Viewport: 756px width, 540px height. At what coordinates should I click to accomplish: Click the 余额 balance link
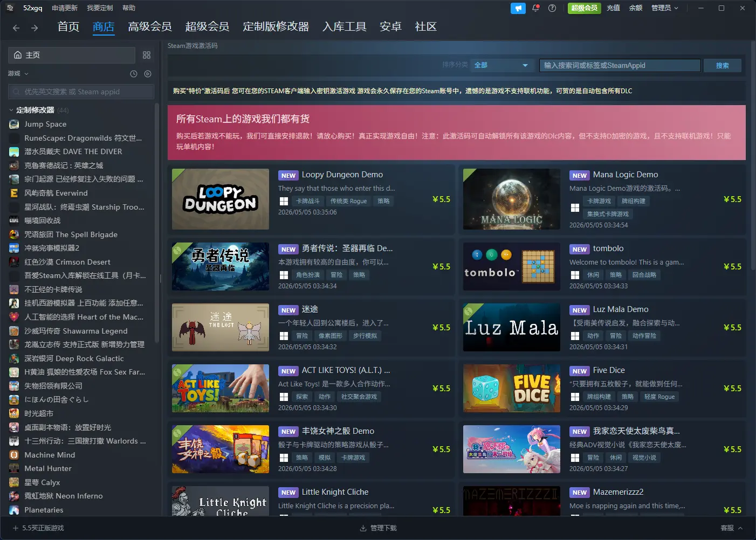636,8
